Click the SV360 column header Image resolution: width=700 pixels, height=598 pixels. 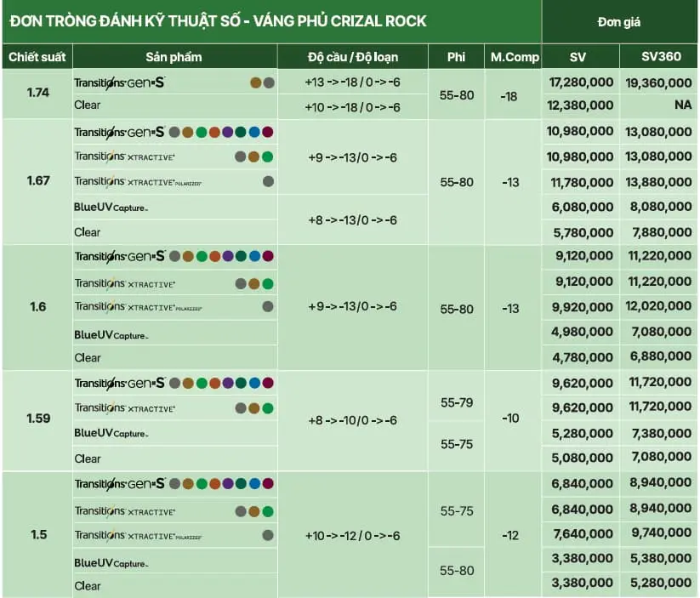(x=661, y=57)
